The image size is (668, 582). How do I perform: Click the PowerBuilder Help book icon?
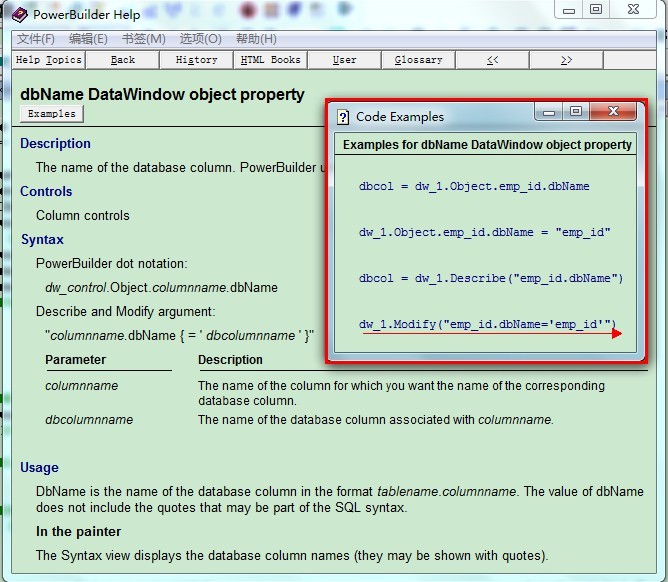(20, 15)
